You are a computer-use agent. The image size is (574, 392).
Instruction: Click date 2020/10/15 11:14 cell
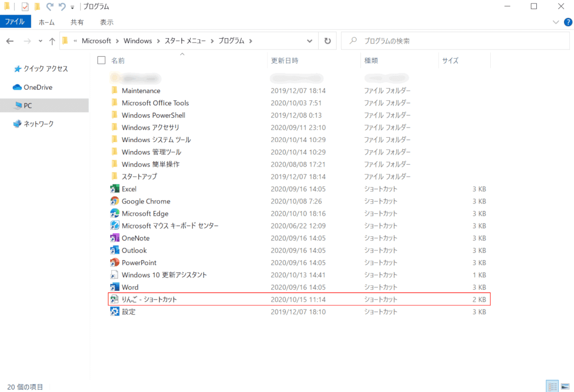click(298, 299)
